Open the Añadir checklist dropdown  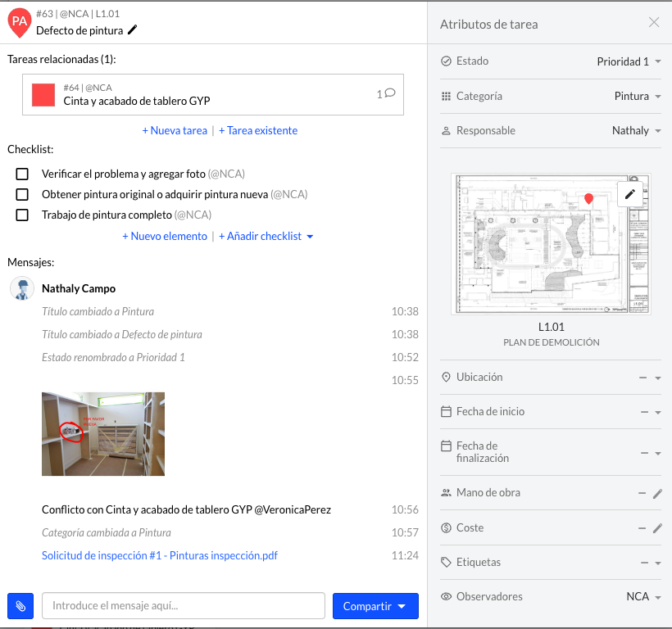266,237
